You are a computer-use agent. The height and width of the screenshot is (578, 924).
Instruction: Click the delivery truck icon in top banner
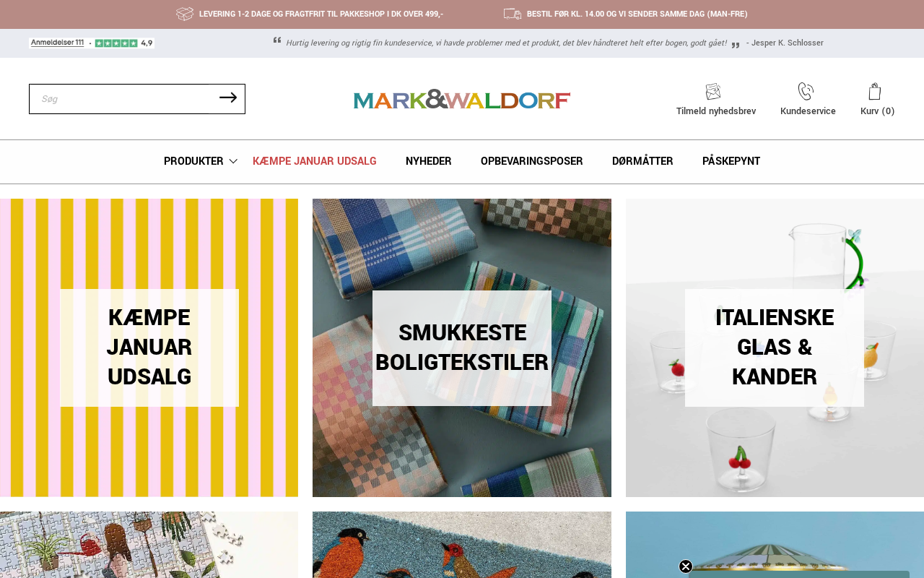coord(513,14)
